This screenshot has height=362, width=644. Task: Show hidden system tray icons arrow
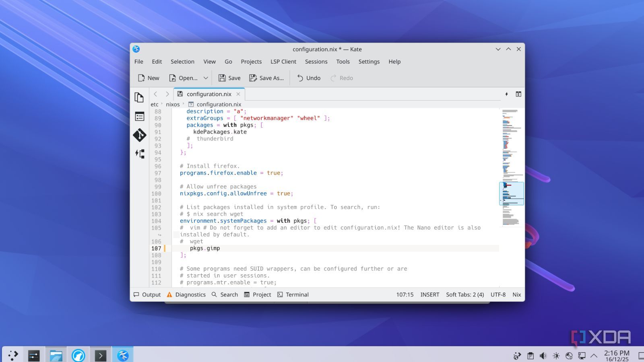[594, 356]
